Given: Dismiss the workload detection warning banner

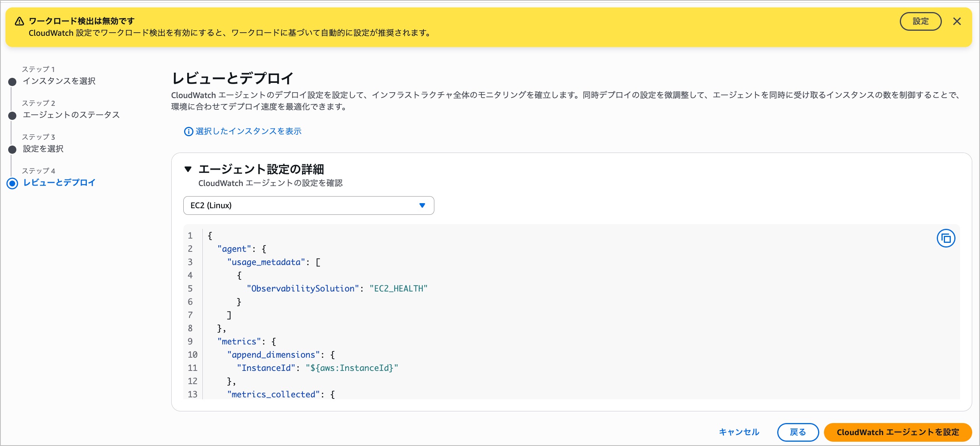Looking at the screenshot, I should (957, 21).
